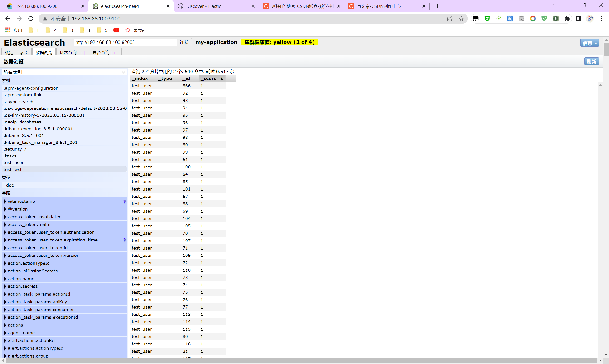Image resolution: width=609 pixels, height=364 pixels.
Task: Open the browser extensions puzzle icon
Action: tap(567, 19)
